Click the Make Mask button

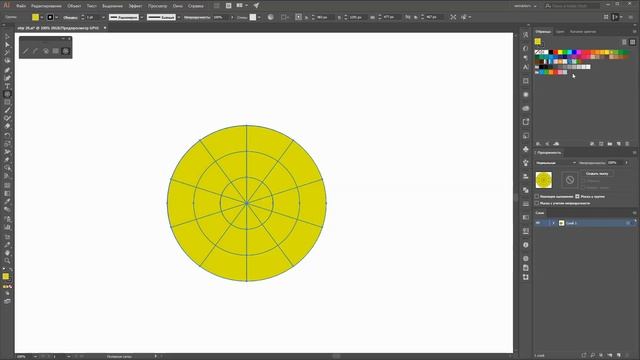coord(597,173)
